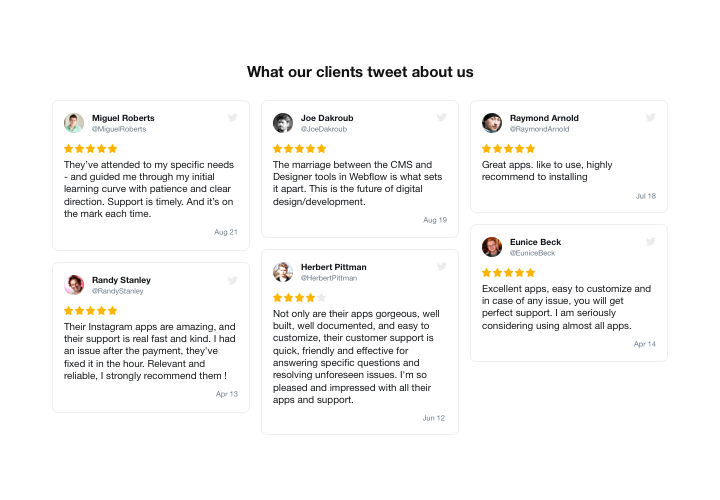
Task: Open Miguel Roberts' profile avatar
Action: (74, 123)
